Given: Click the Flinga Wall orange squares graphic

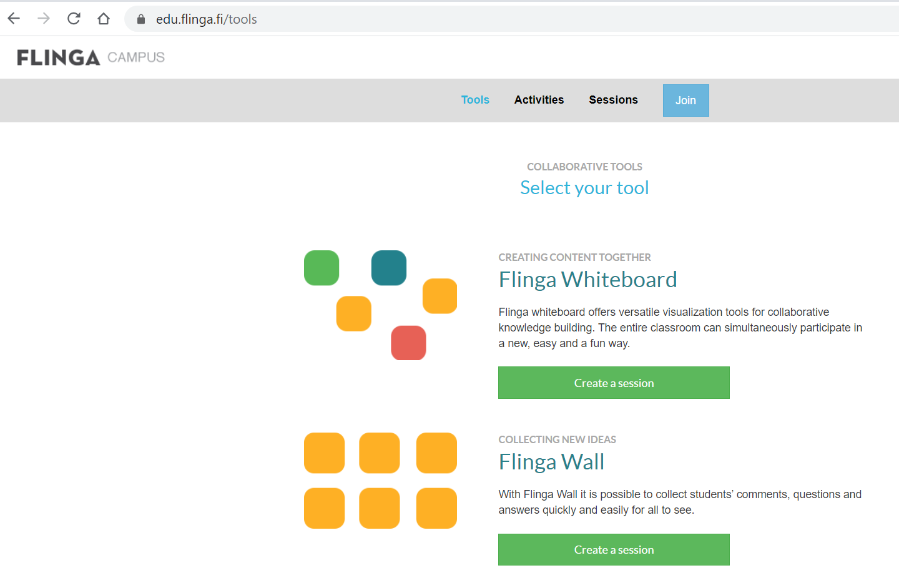Looking at the screenshot, I should pos(380,481).
